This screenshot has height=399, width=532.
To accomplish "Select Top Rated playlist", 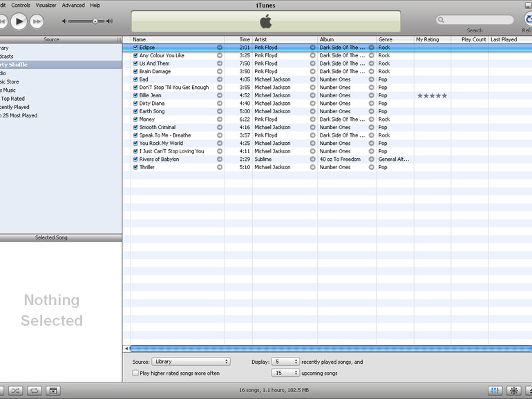I will 61,99.
